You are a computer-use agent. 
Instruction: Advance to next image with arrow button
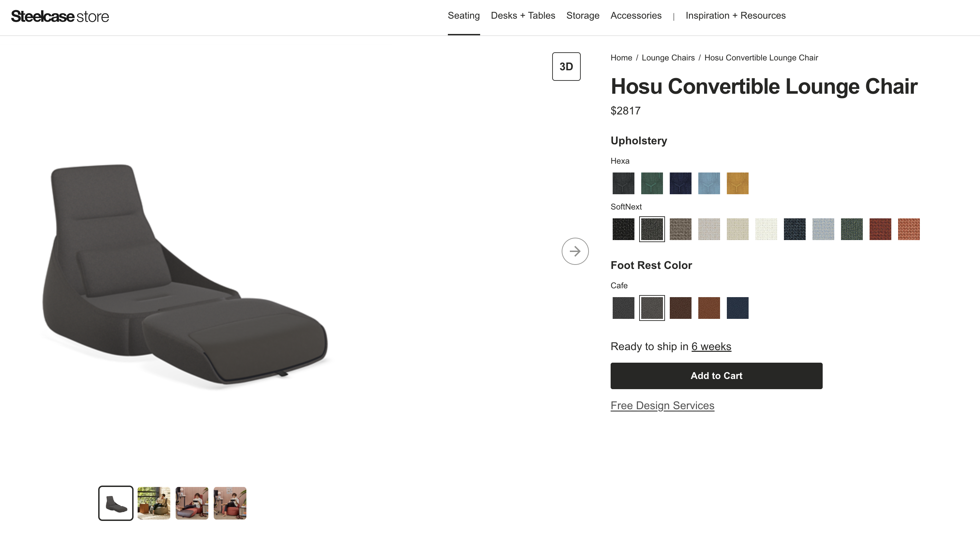click(x=575, y=251)
